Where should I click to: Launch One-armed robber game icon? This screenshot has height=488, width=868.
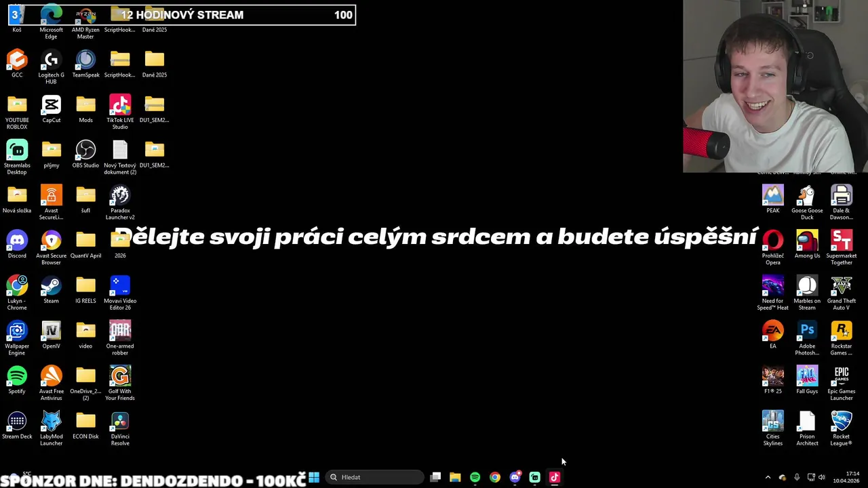pos(120,338)
